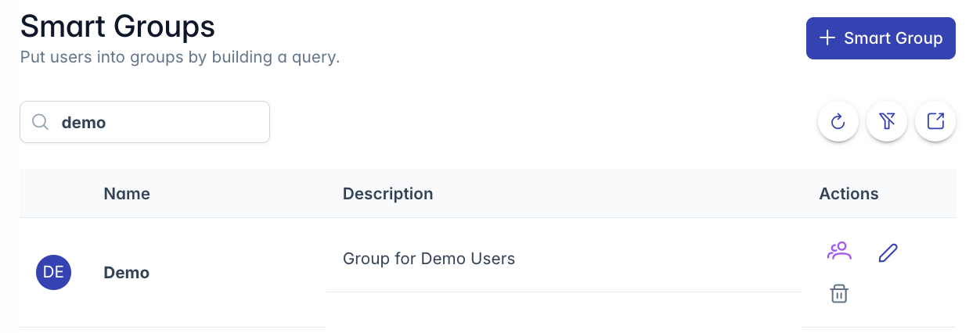Click the Name column header
Image resolution: width=980 pixels, height=333 pixels.
click(x=127, y=193)
